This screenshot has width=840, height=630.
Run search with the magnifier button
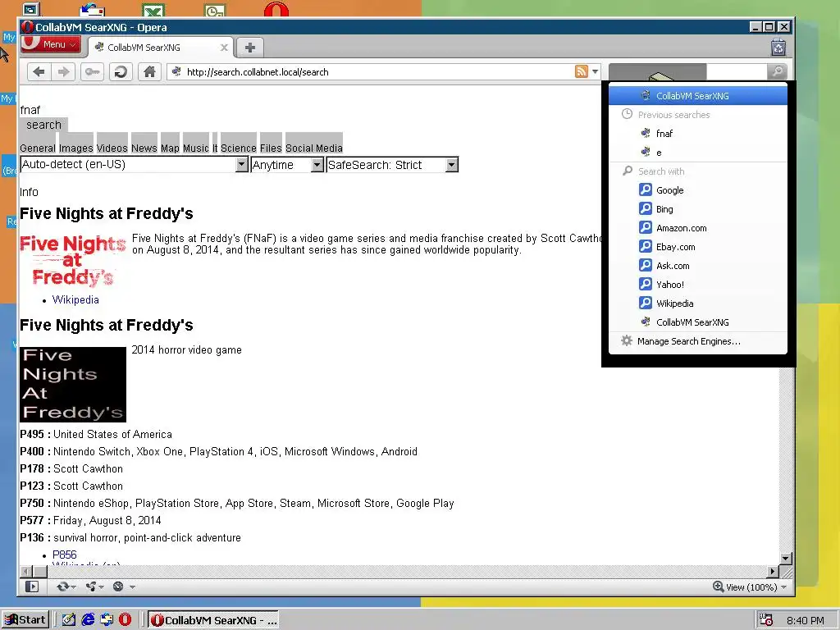777,71
